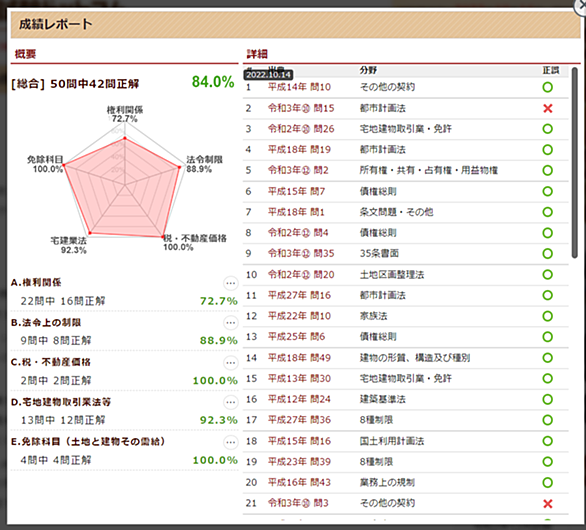Click the 2022.10.14 date tooltip
This screenshot has width=586, height=530.
coord(268,75)
